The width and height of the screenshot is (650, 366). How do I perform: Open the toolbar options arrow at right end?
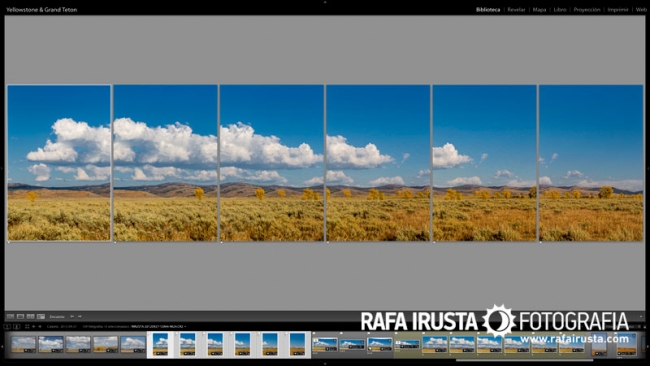[641, 317]
